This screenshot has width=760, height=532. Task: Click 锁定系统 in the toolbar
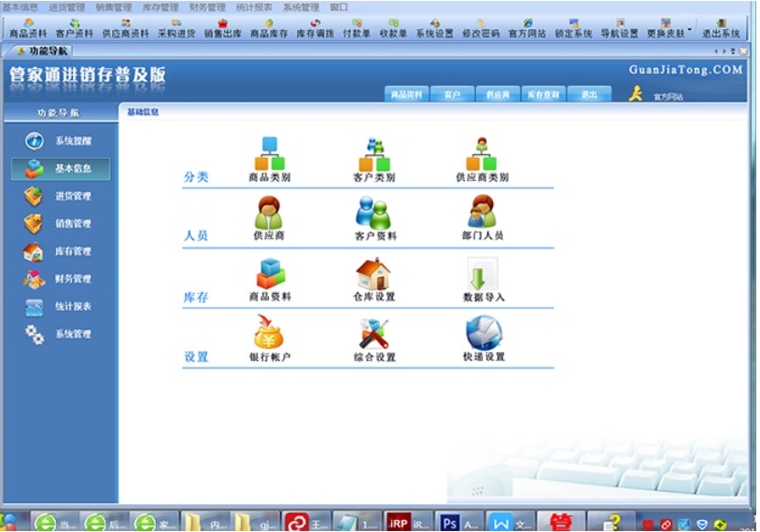click(x=573, y=28)
